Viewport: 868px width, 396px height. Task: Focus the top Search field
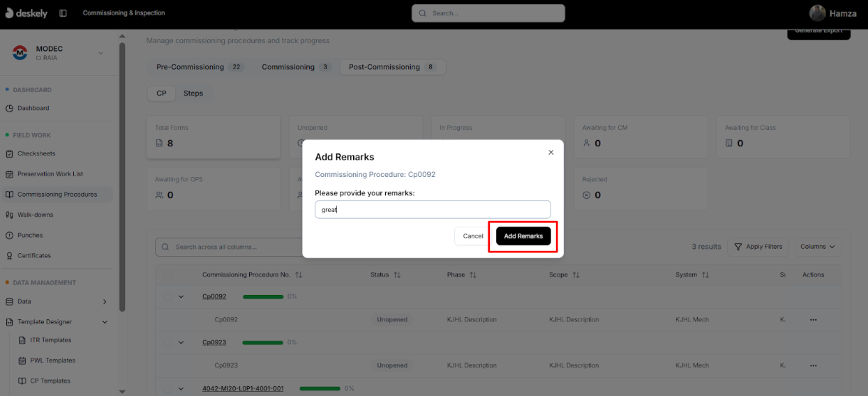click(x=488, y=13)
